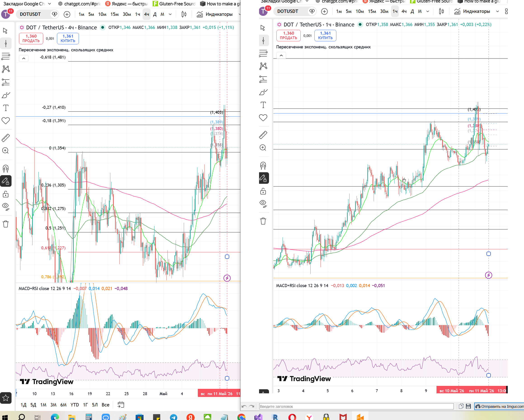Click the Введите заголовок title input field

click(356, 406)
